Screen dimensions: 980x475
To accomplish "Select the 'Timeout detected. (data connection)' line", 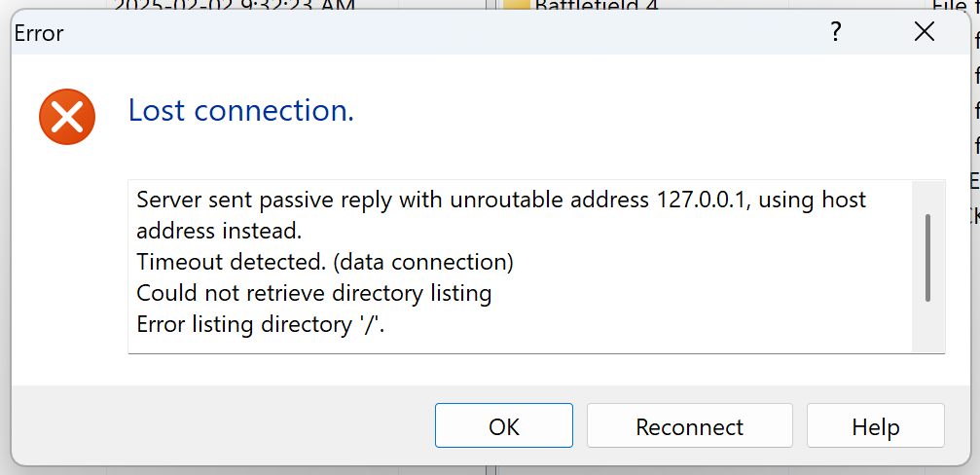I will pyautogui.click(x=325, y=263).
